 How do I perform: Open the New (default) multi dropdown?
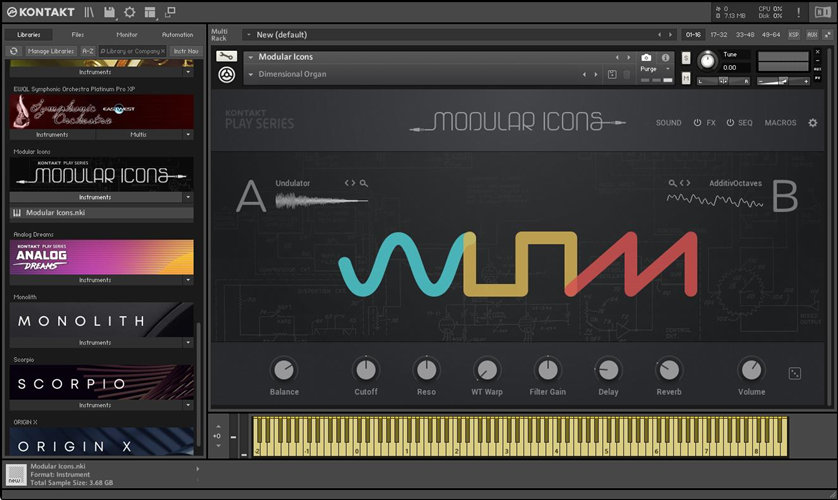pos(249,35)
